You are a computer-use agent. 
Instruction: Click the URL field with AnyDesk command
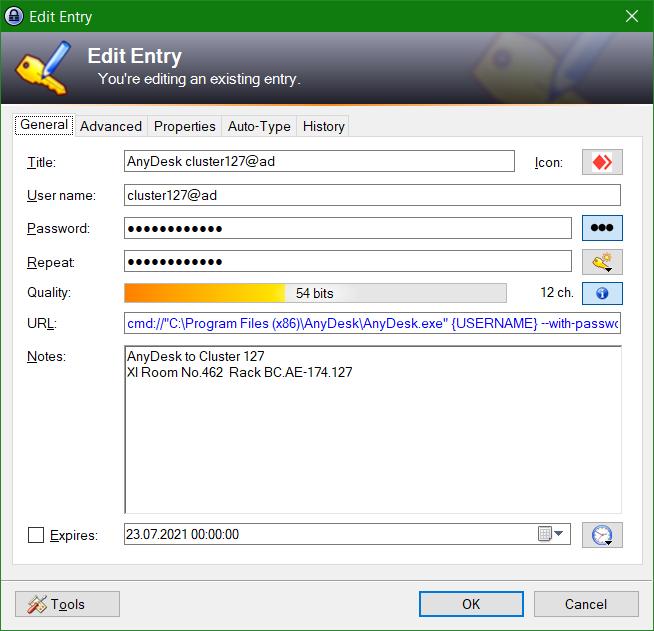(372, 323)
